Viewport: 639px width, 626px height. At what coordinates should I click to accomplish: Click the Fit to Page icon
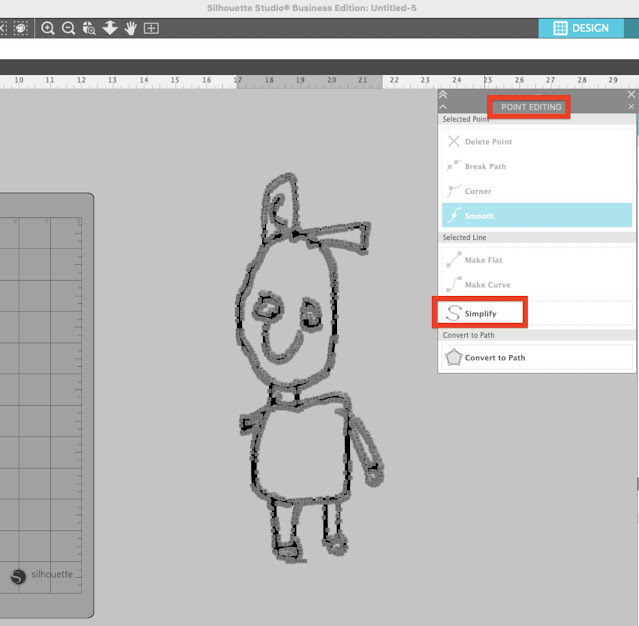coord(151,28)
